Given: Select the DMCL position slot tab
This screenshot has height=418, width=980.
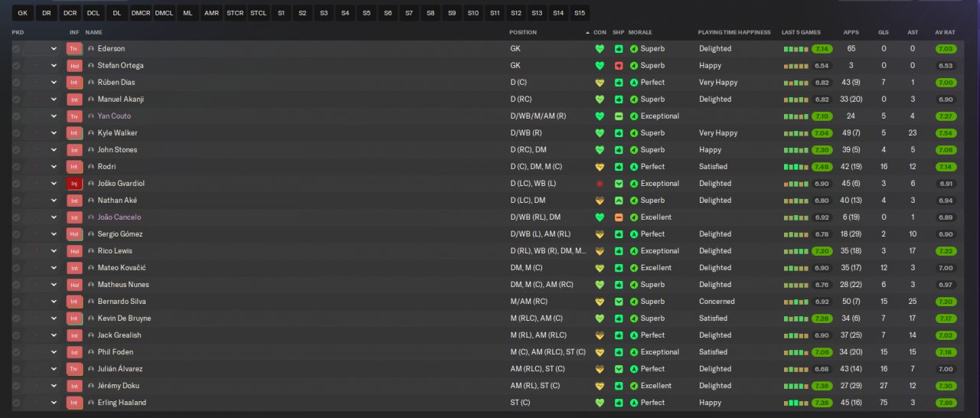Looking at the screenshot, I should (164, 13).
